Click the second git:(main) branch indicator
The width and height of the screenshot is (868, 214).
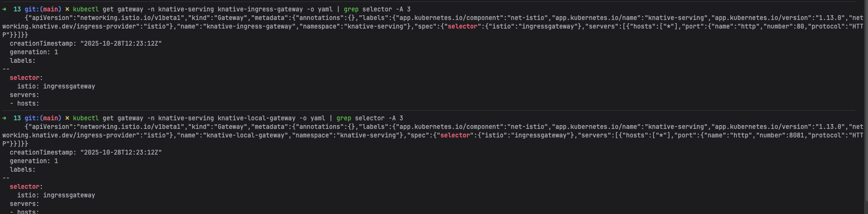point(43,118)
